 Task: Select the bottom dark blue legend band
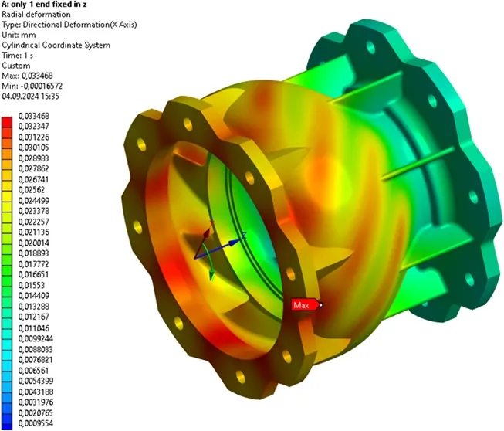pyautogui.click(x=7, y=426)
